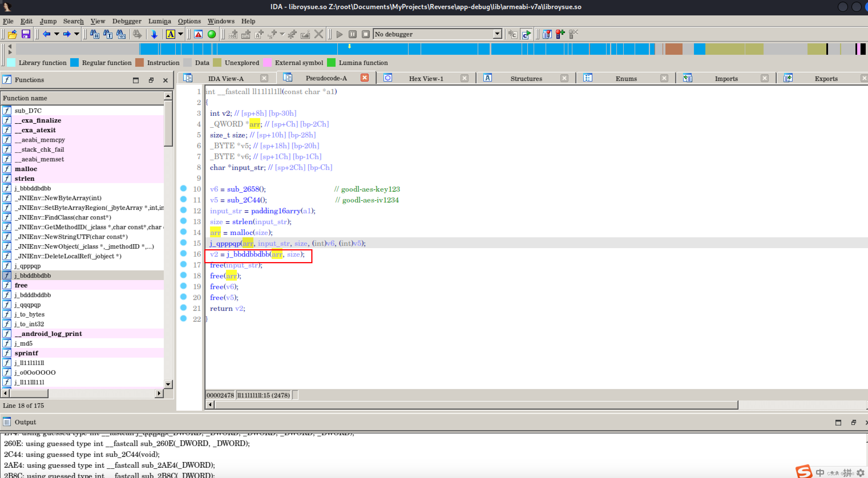Screen dimensions: 868x478
Task: Open the back-history dropdown arrow
Action: 56,34
